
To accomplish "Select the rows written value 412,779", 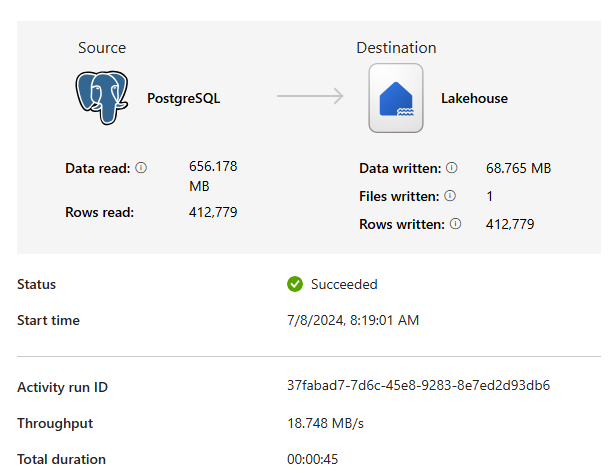I will 510,224.
